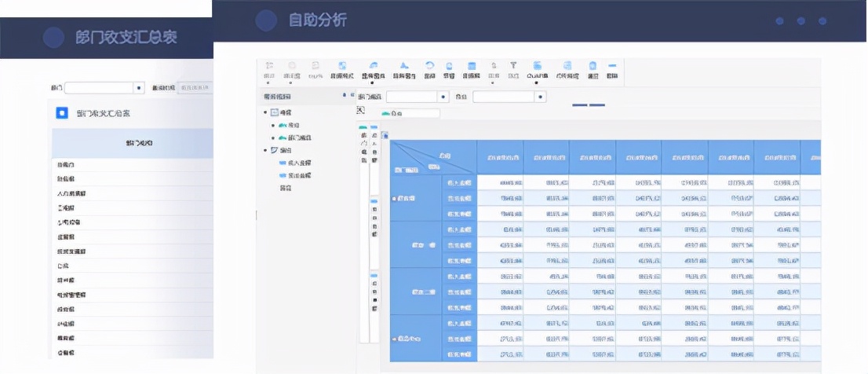Click the date input field in the left panel
868x374 pixels.
pos(195,87)
